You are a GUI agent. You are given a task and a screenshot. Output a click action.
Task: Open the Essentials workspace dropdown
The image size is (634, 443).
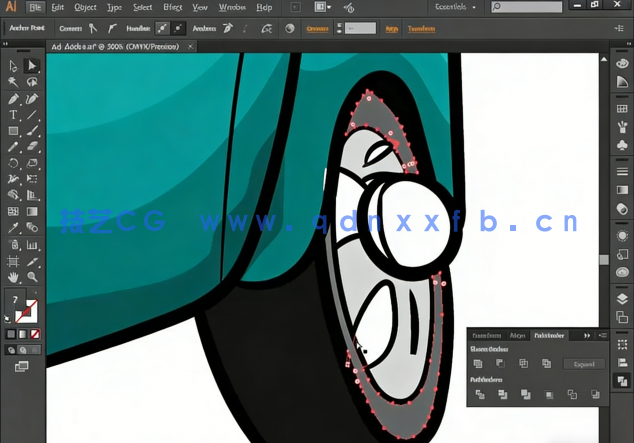coord(455,7)
